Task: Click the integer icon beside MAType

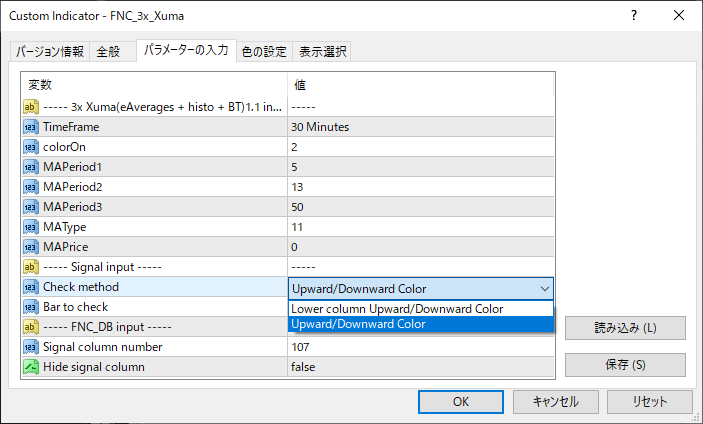Action: [x=30, y=227]
